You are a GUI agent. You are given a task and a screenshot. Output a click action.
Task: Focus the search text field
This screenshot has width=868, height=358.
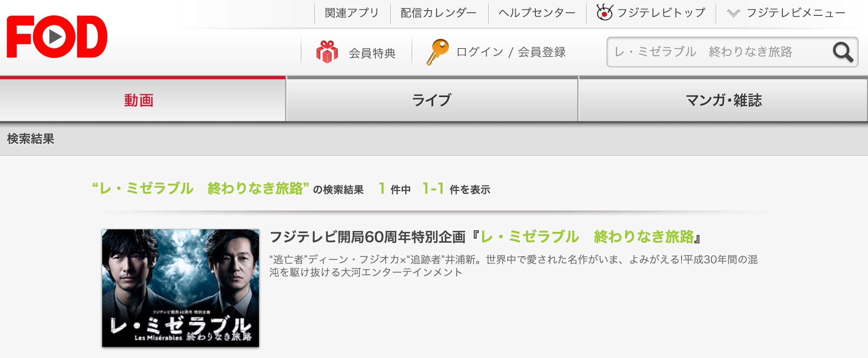tap(720, 52)
